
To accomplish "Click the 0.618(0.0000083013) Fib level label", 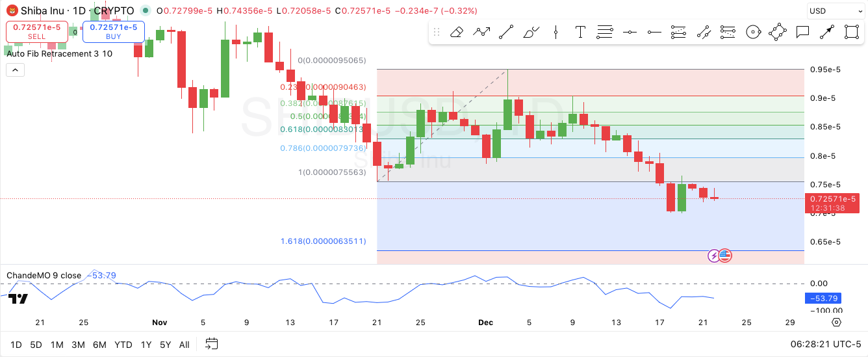I will pos(323,129).
